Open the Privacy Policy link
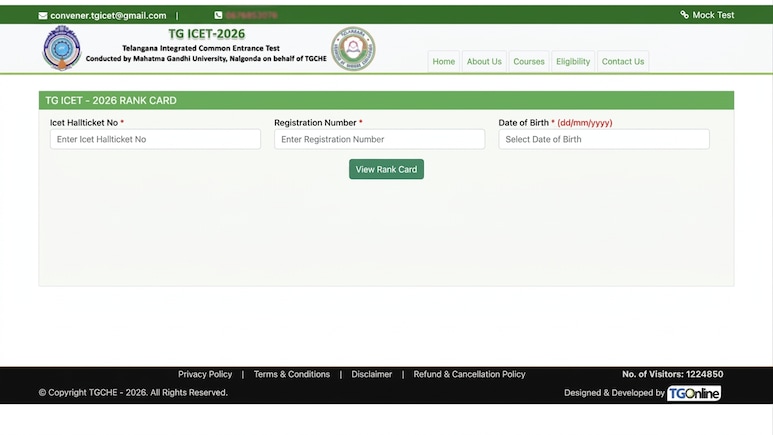This screenshot has width=773, height=435. point(205,374)
